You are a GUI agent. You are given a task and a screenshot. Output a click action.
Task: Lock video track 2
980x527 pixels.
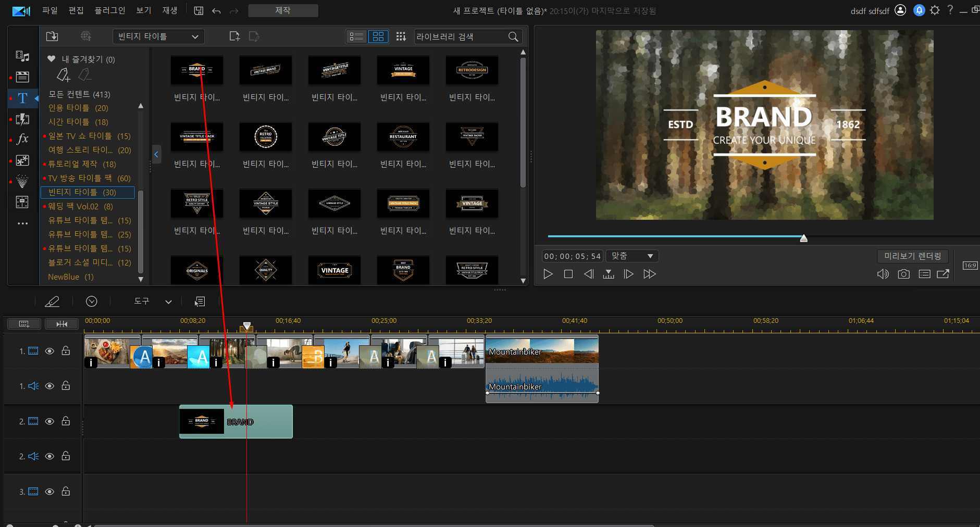point(66,421)
